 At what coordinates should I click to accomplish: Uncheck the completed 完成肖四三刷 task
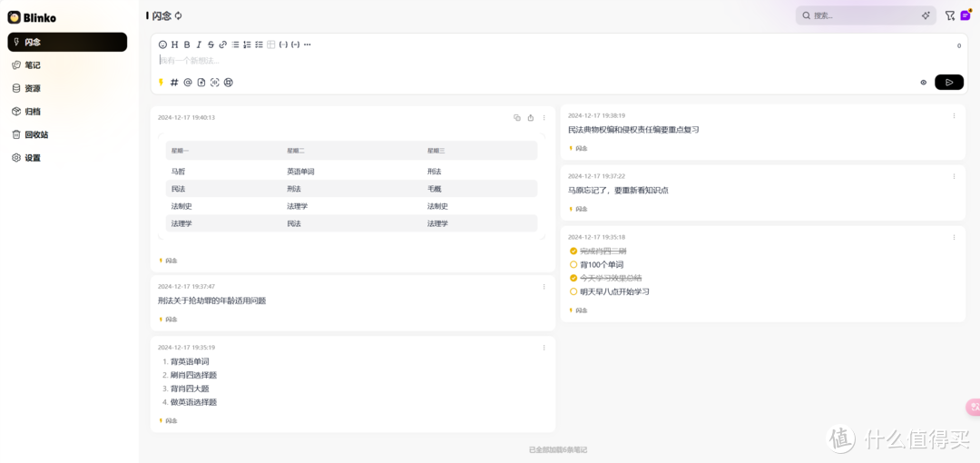coord(573,251)
